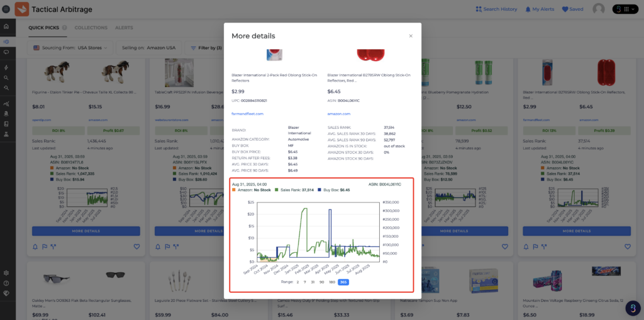Click More Details on the figurine card
This screenshot has width=644, height=320.
point(86,231)
